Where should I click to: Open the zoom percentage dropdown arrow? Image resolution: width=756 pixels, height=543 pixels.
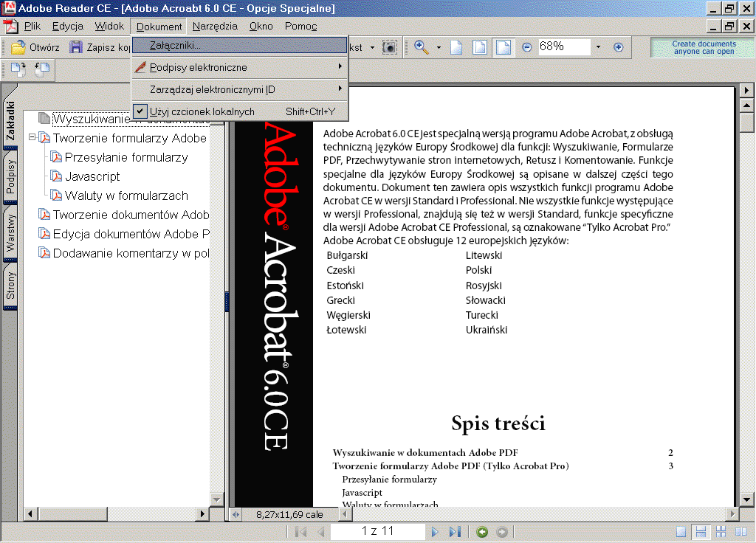click(598, 47)
